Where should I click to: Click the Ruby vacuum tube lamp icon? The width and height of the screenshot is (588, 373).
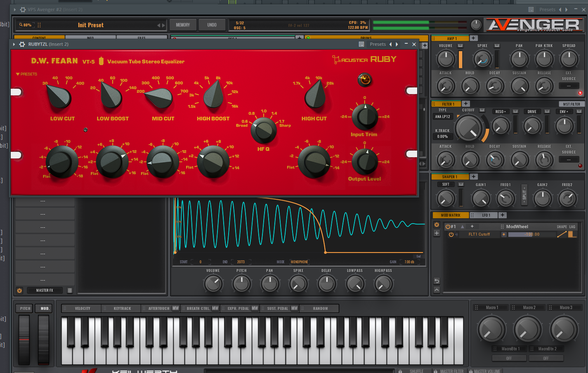click(365, 79)
